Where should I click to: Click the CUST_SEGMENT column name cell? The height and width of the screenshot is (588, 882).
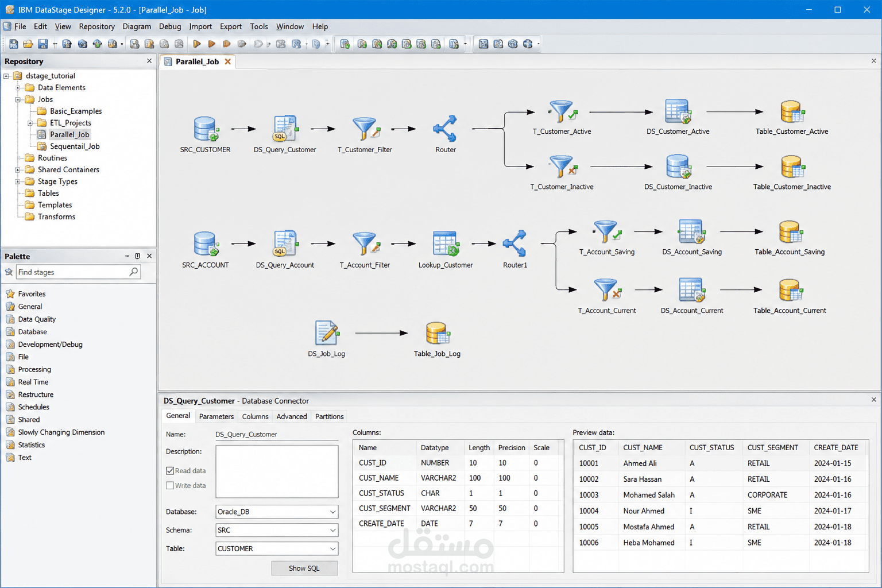click(385, 509)
